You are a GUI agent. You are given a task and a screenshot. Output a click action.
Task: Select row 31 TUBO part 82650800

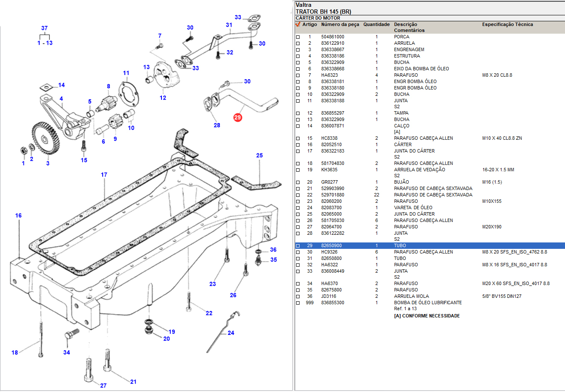pos(331,258)
